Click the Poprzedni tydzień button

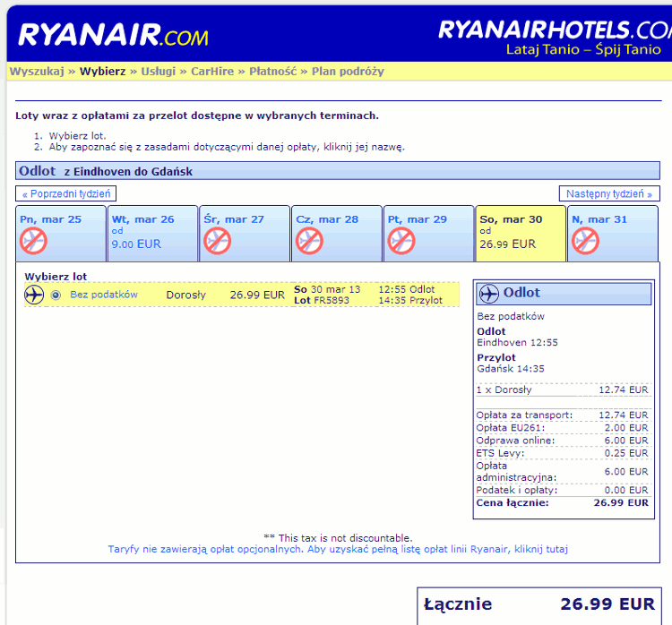click(66, 193)
